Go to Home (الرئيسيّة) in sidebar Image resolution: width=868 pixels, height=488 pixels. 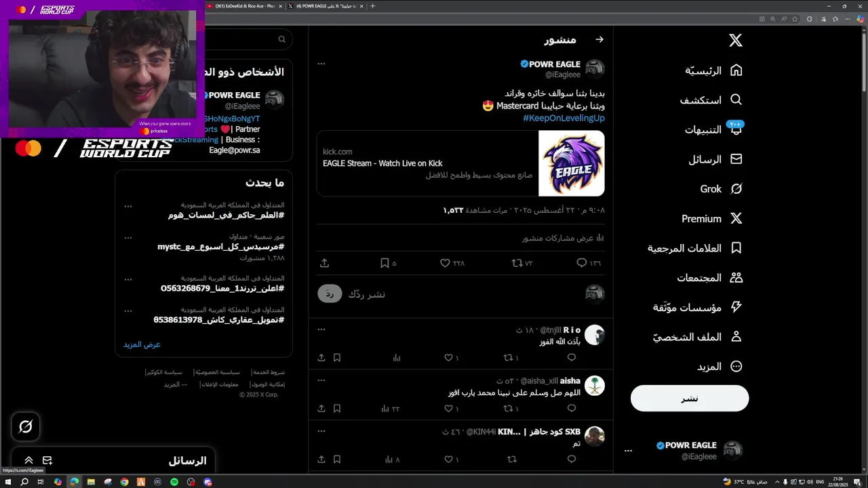pos(713,70)
